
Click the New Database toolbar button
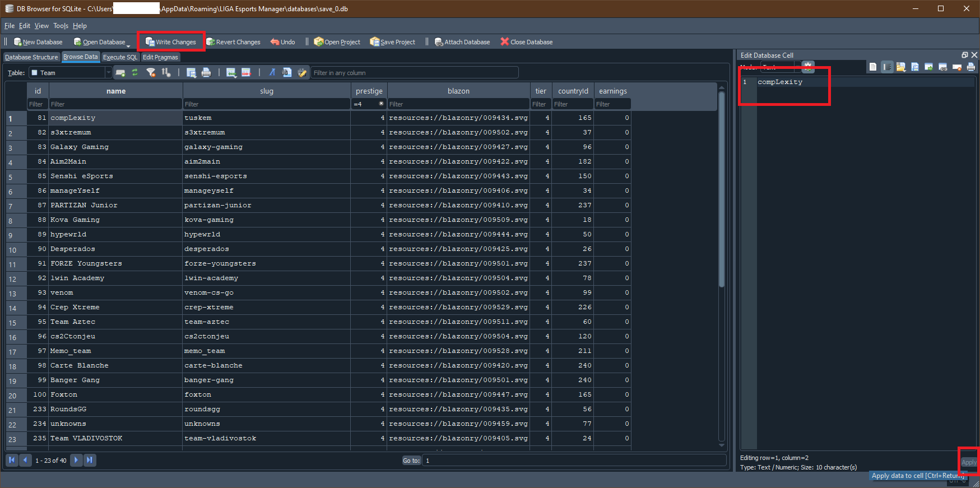tap(38, 42)
